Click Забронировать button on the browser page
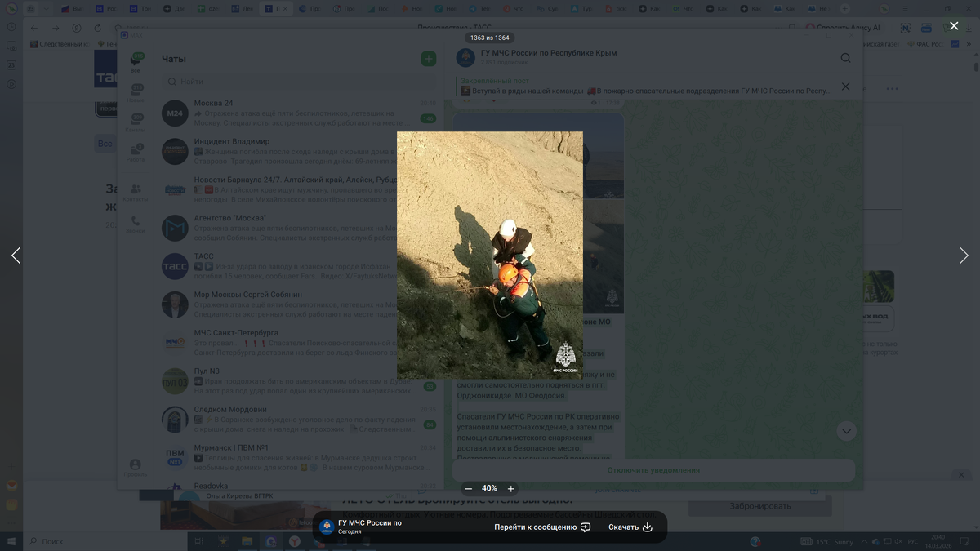 [760, 506]
